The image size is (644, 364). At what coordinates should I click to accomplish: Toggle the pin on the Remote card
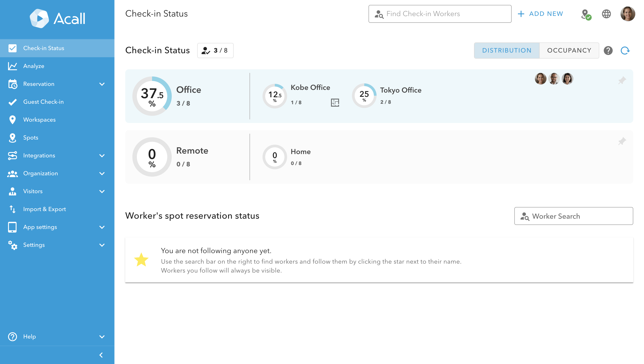[623, 142]
